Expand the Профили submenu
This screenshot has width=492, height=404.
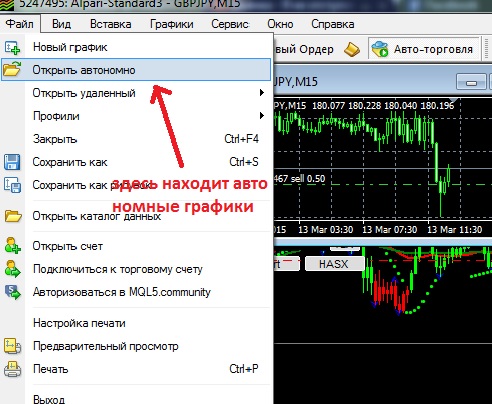tap(136, 116)
